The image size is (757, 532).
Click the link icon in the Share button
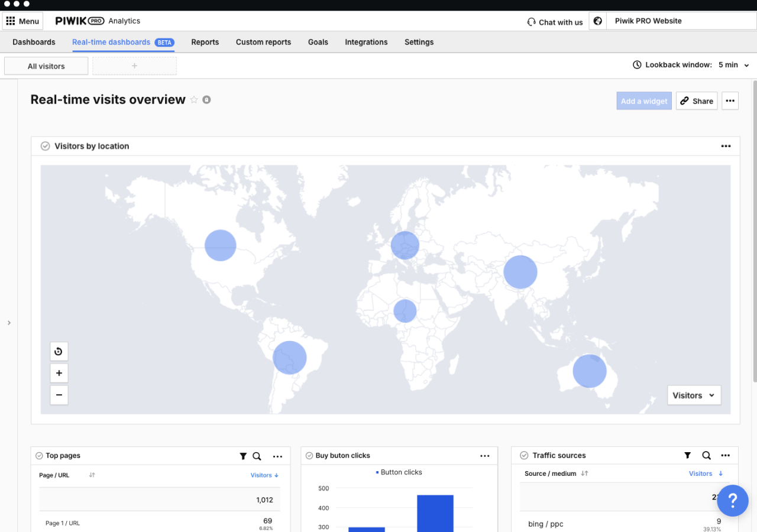(684, 101)
